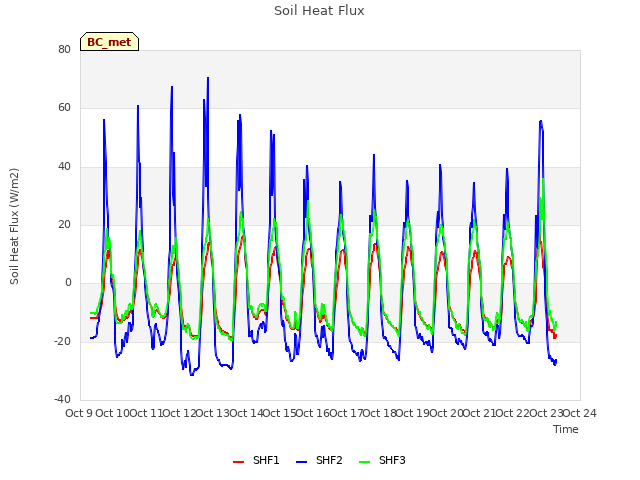Click the last blue SHF2 peak near Oct 23
Image resolution: width=640 pixels, height=480 pixels.
[541, 121]
